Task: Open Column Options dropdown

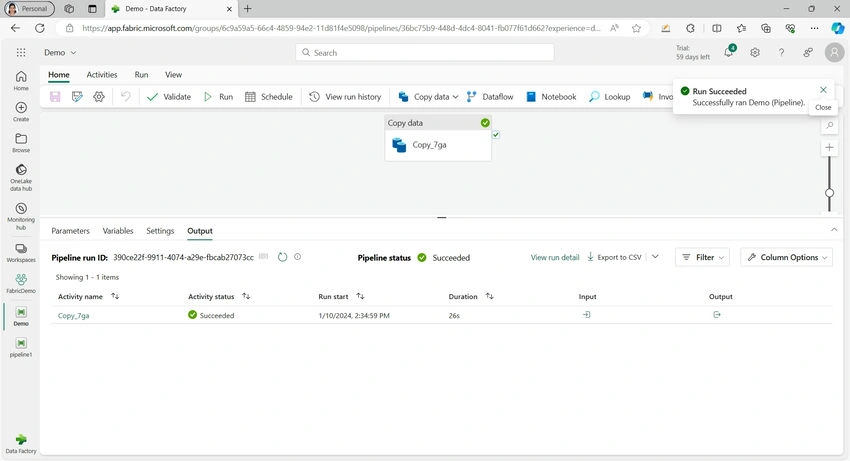Action: (787, 257)
